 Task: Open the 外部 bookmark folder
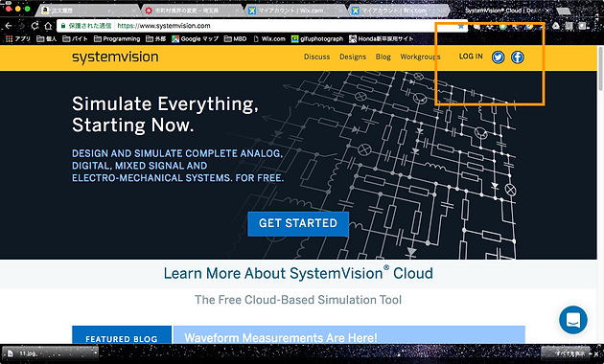click(156, 39)
